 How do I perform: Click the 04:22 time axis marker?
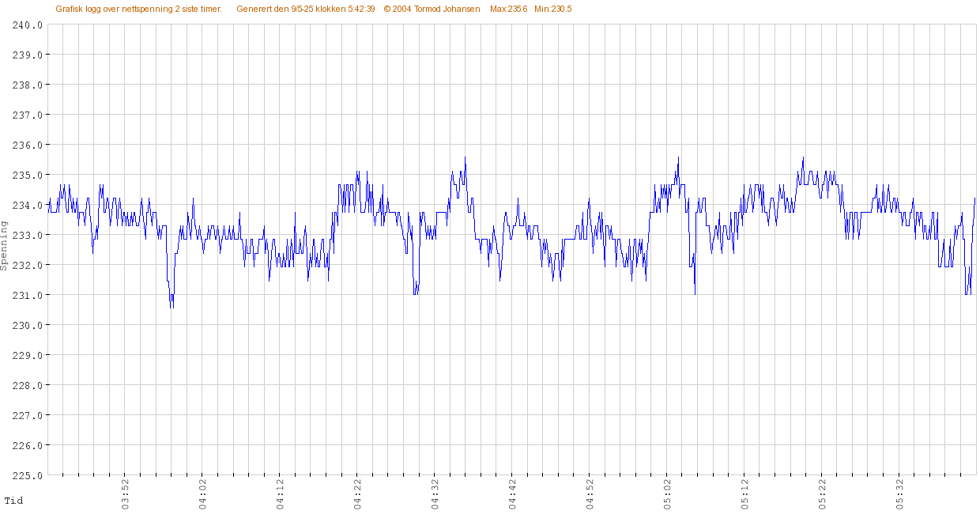[357, 493]
